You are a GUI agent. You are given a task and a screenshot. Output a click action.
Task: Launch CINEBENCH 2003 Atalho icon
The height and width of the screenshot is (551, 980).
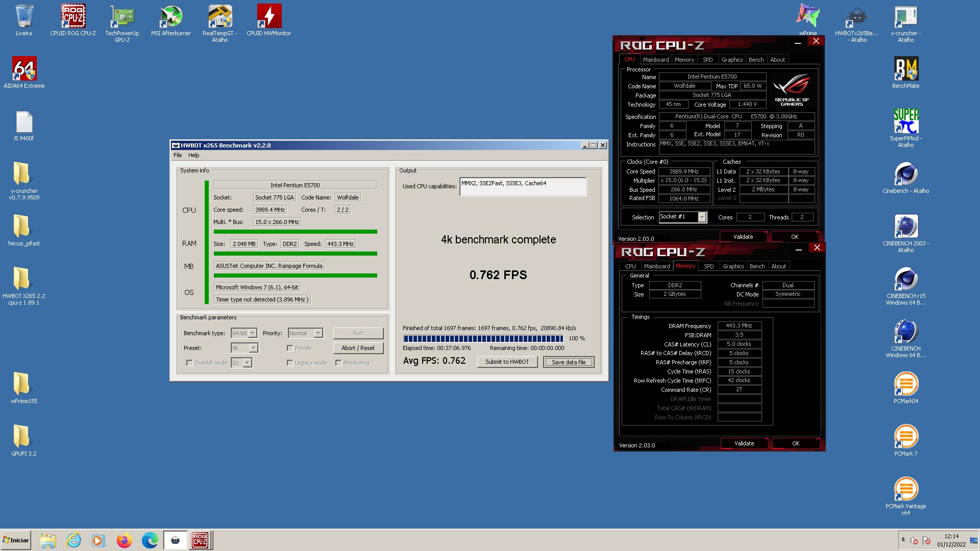pyautogui.click(x=906, y=234)
